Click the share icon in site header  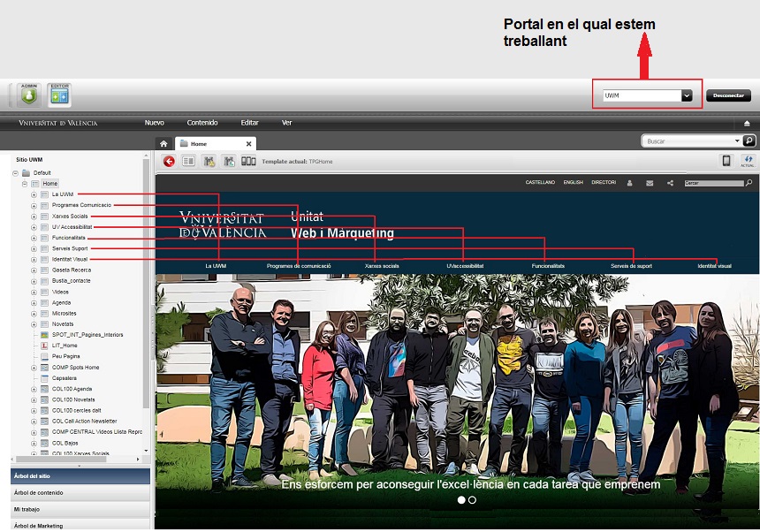point(670,183)
